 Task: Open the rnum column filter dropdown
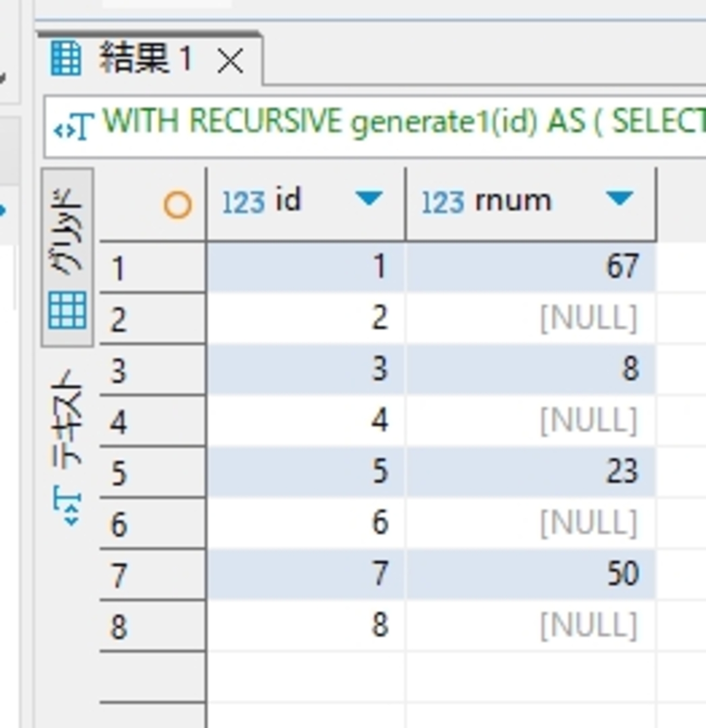[x=619, y=199]
